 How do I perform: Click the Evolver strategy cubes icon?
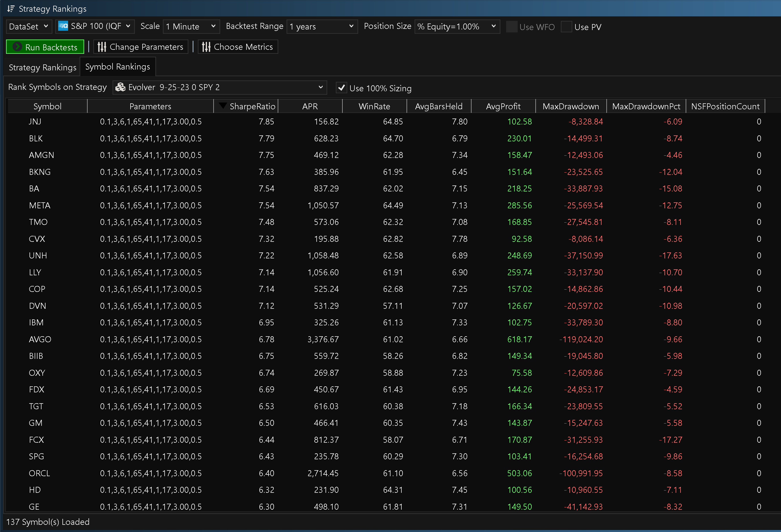(120, 87)
